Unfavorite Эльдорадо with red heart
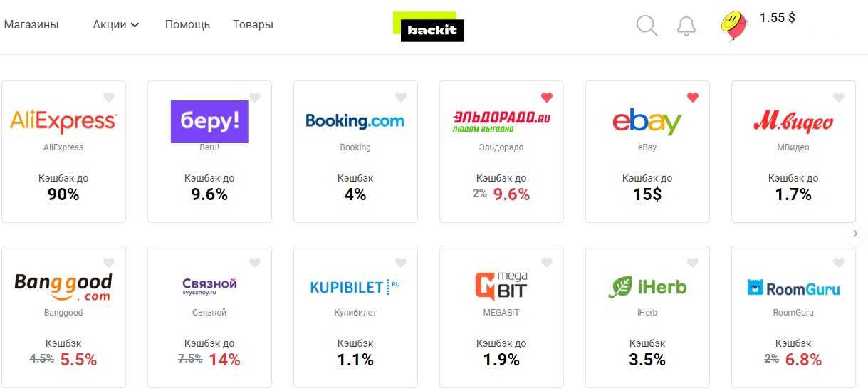 pos(547,98)
